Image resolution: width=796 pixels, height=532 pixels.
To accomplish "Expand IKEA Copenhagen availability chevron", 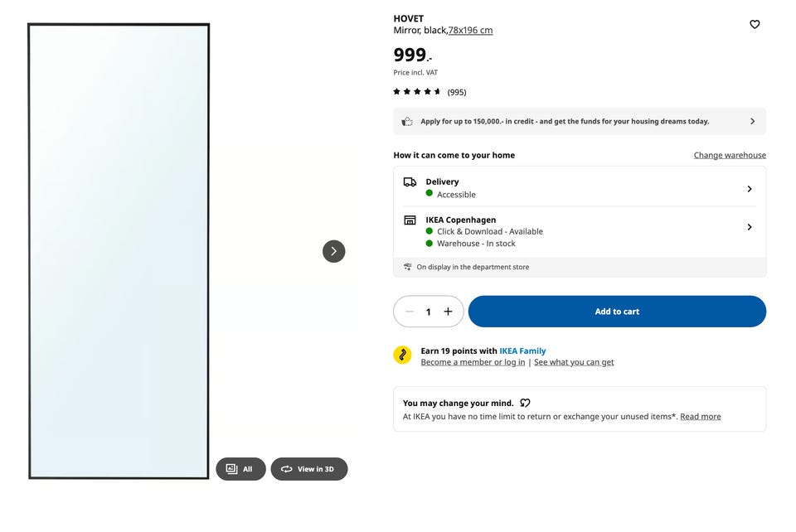I will (x=750, y=227).
